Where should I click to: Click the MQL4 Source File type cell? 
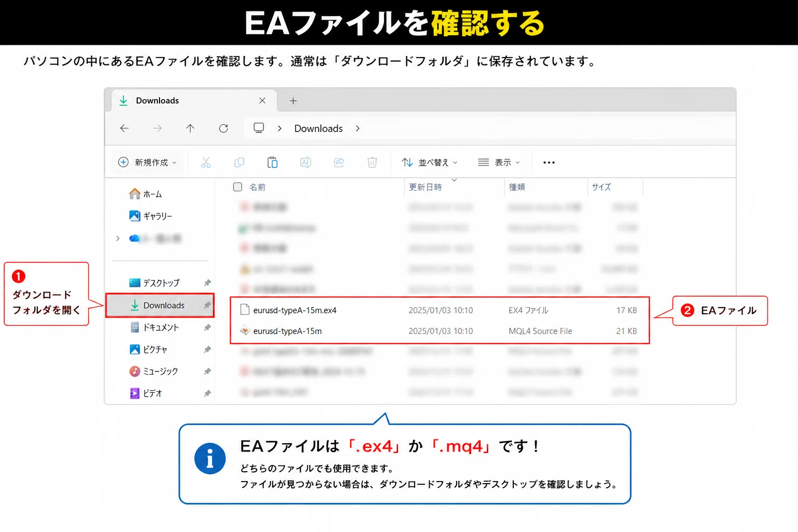click(x=540, y=331)
